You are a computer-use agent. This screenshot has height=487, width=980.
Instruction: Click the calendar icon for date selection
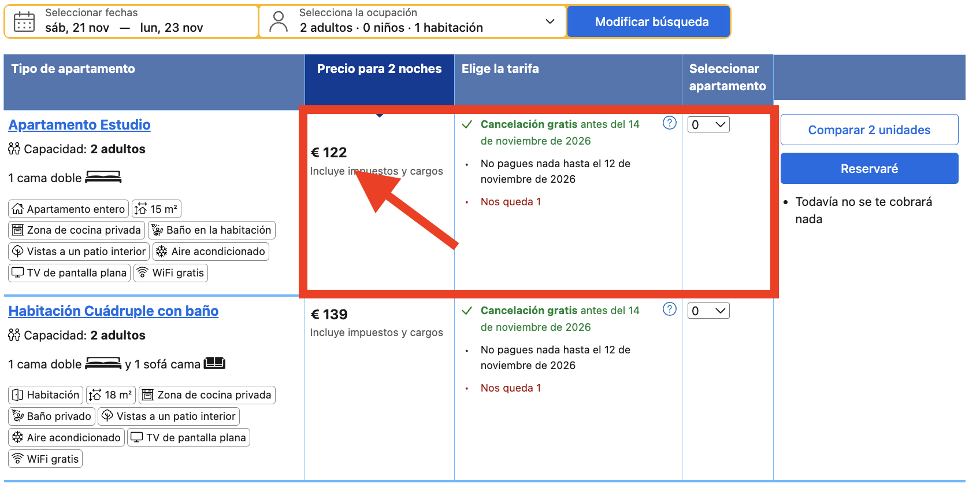24,21
